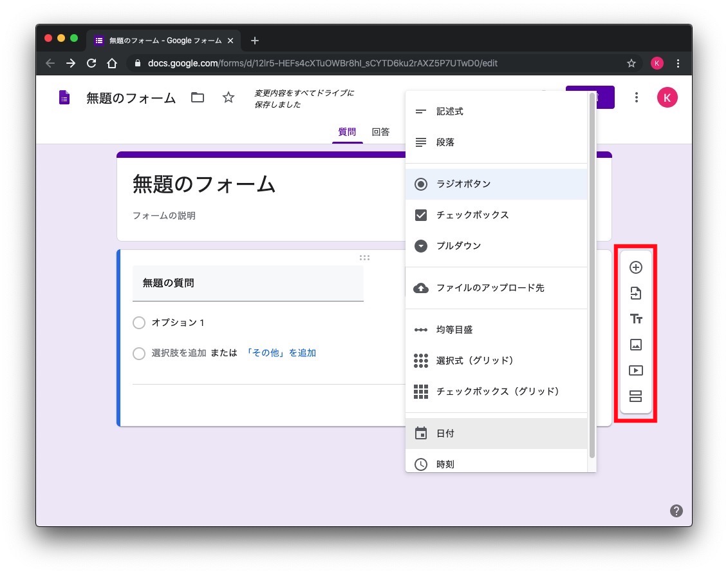
Task: Click the add question plus icon
Action: tap(635, 267)
